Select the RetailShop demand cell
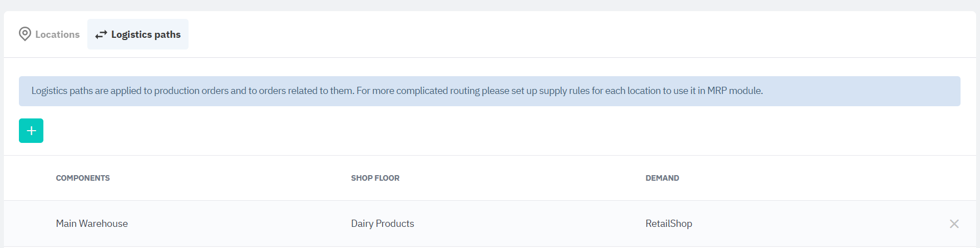This screenshot has width=980, height=248. pos(669,224)
